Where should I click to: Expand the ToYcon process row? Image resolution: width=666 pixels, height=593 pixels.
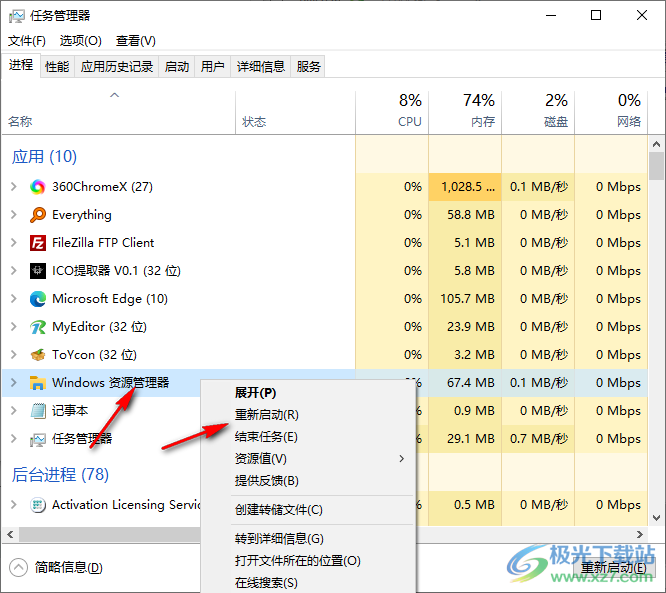coord(14,355)
